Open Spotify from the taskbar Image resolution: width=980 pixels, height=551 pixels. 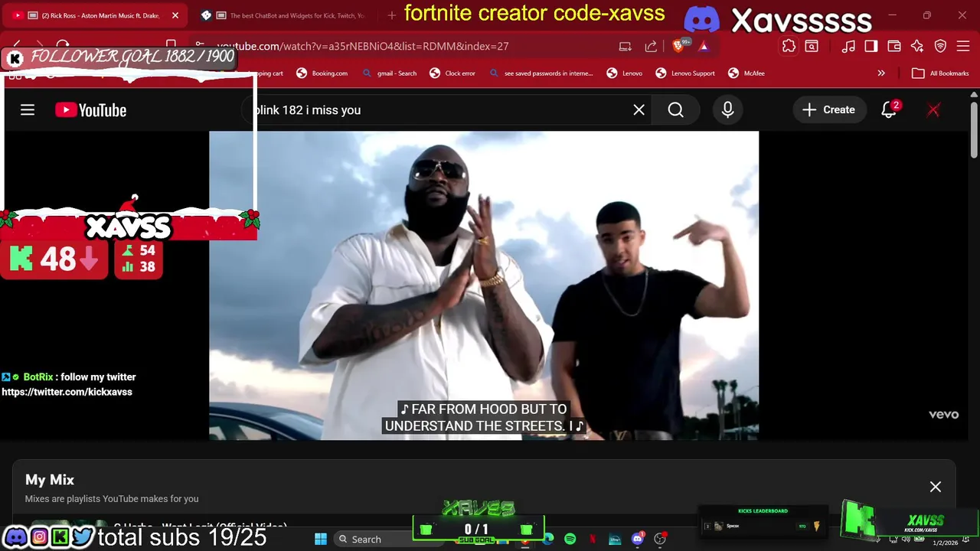[570, 539]
